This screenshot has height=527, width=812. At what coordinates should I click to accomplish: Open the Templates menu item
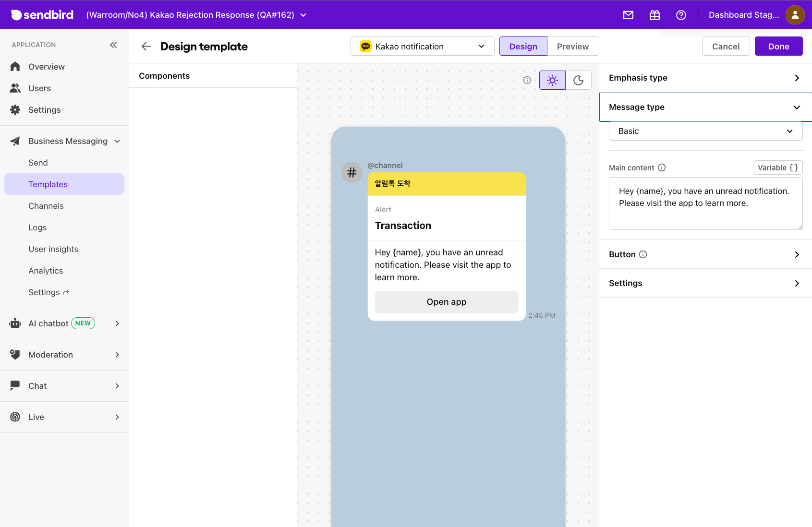click(64, 184)
